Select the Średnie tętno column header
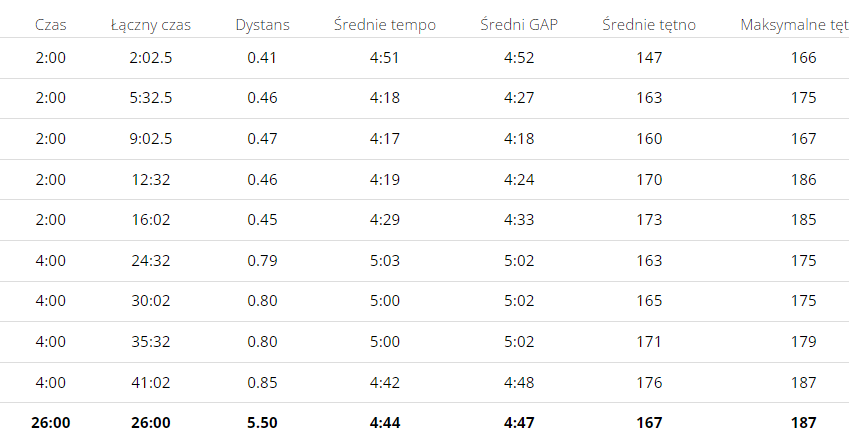Screen dimensions: 851x436 [649, 25]
